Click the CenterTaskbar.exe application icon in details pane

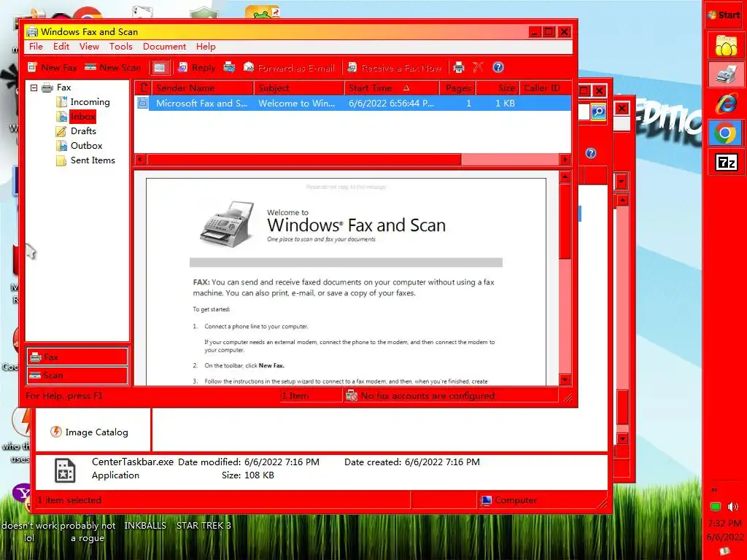click(65, 470)
